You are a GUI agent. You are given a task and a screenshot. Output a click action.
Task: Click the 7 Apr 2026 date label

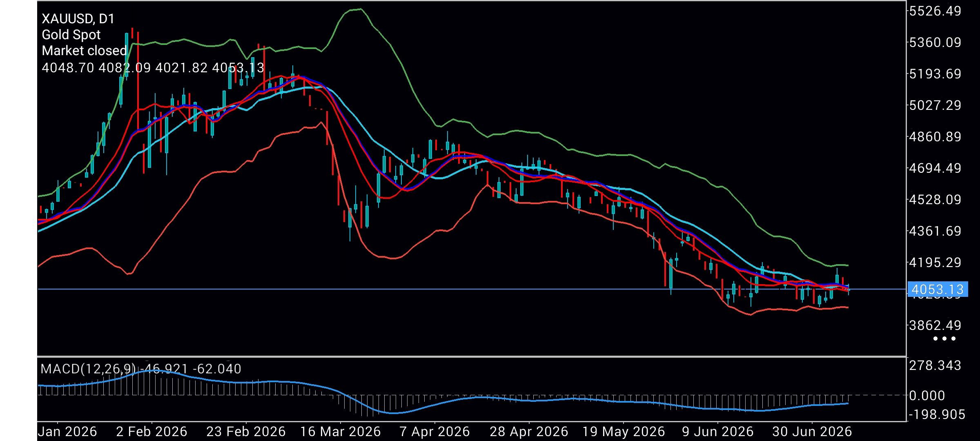pos(435,432)
